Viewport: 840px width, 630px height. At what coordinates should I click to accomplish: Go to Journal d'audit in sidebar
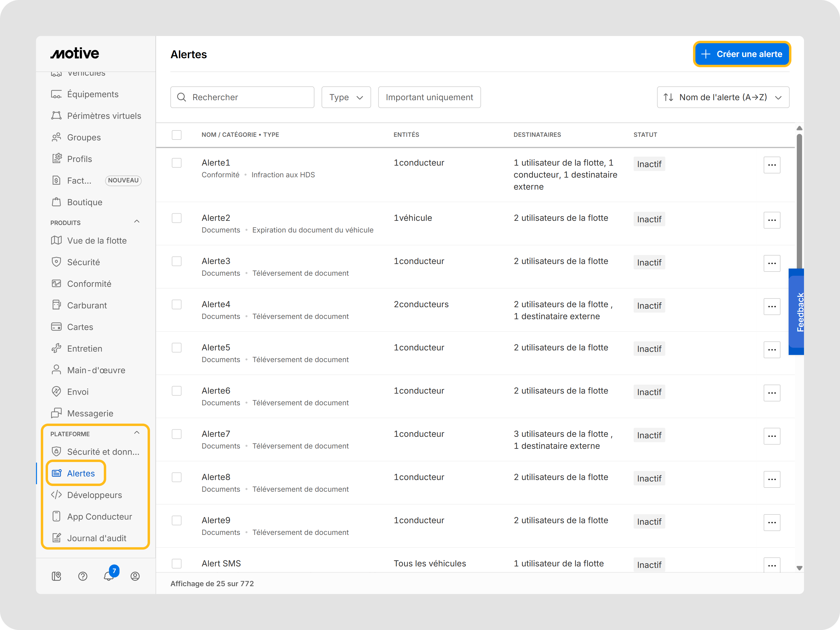[97, 538]
